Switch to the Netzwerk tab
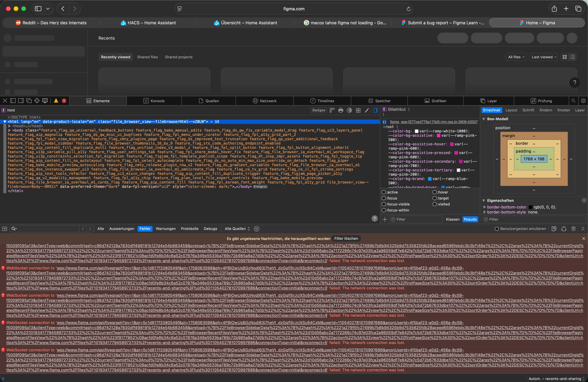The width and height of the screenshot is (588, 382). tap(265, 101)
